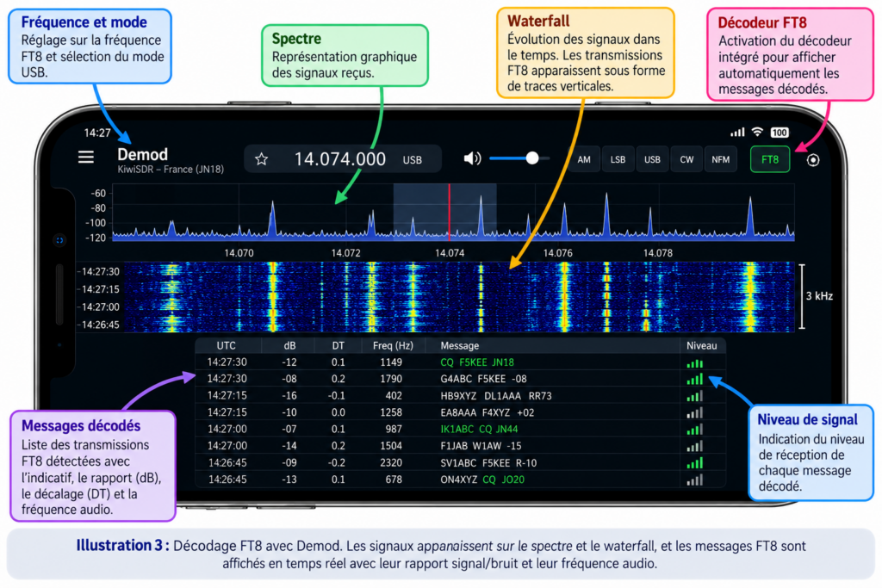Click frequency value 2320 Hz
This screenshot has width=882, height=588.
(x=391, y=463)
